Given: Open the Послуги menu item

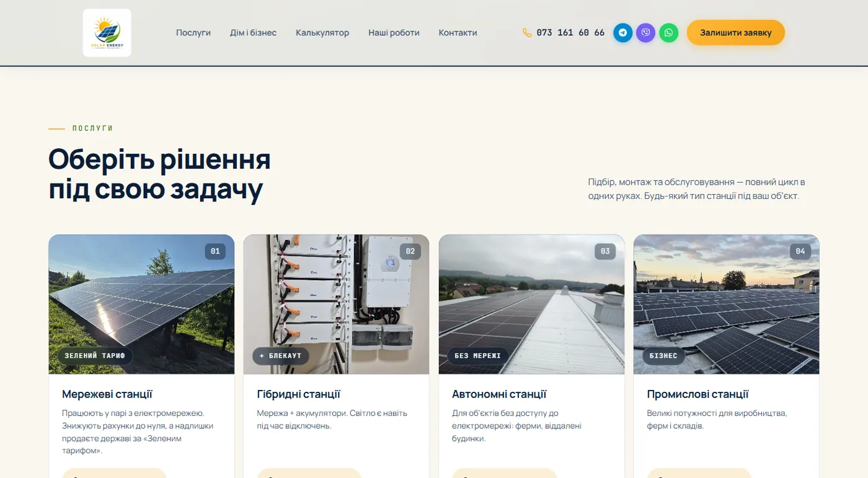Looking at the screenshot, I should coord(193,33).
